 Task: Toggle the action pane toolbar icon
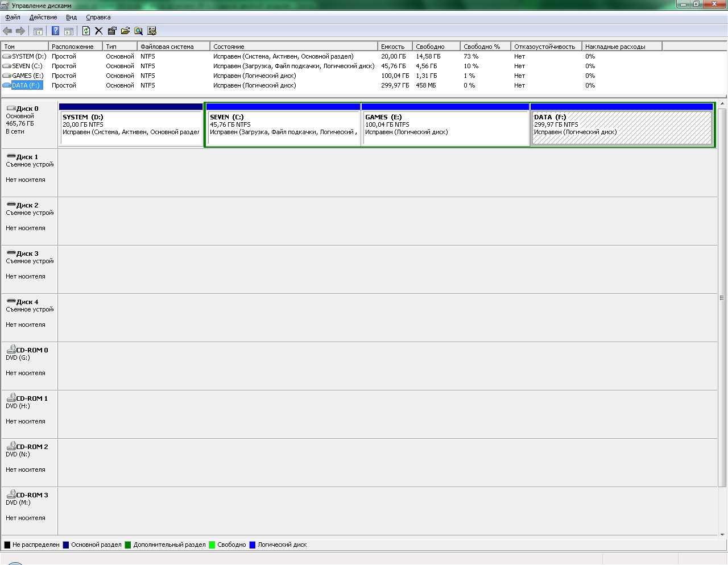click(x=69, y=31)
